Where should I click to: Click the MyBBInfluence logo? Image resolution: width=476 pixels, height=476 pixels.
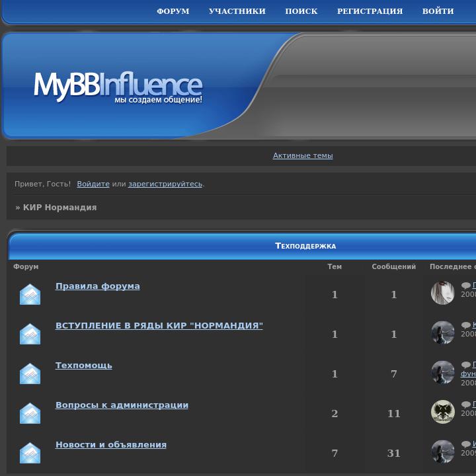click(x=118, y=87)
